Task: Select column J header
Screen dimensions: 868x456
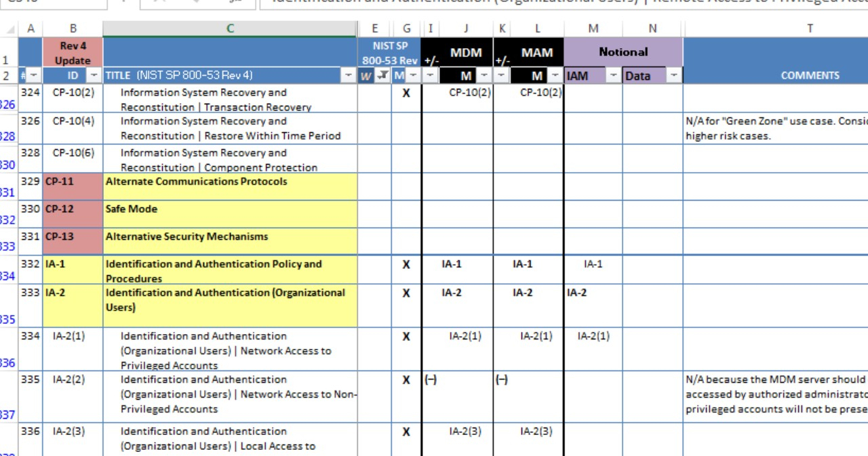Action: click(x=465, y=28)
